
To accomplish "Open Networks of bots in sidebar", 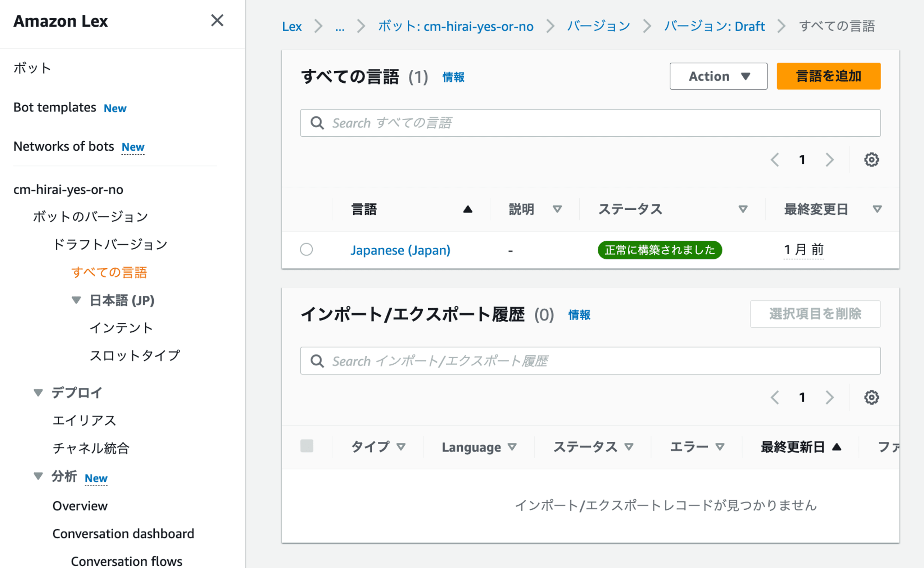I will (x=63, y=147).
